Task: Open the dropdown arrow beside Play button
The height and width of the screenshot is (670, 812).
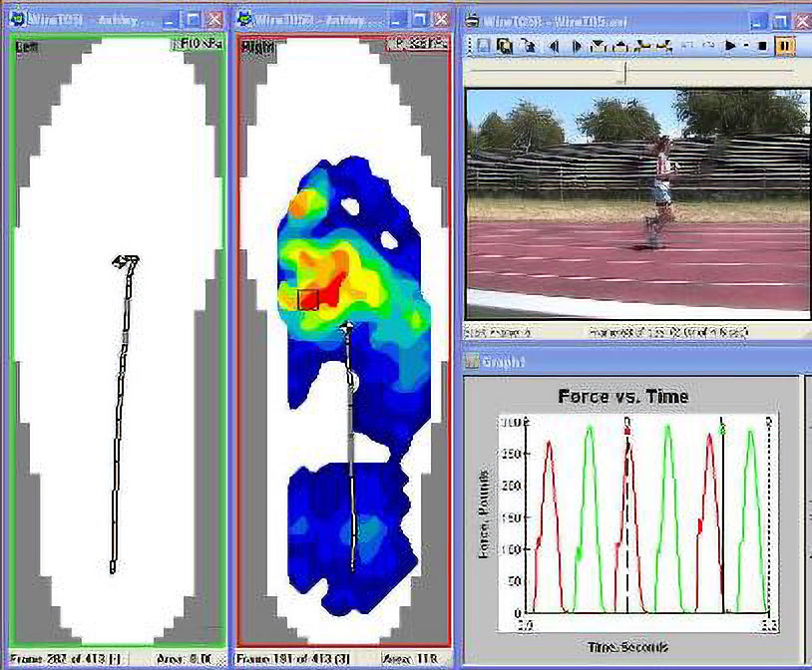Action: pyautogui.click(x=745, y=46)
